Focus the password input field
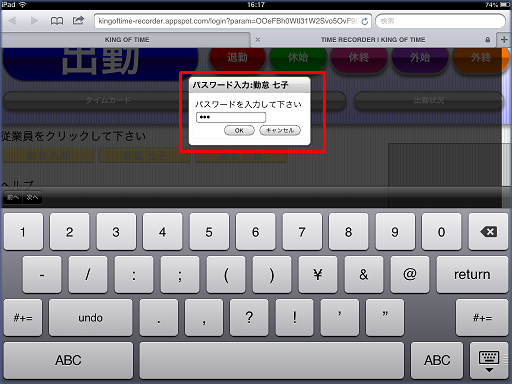 [231, 117]
